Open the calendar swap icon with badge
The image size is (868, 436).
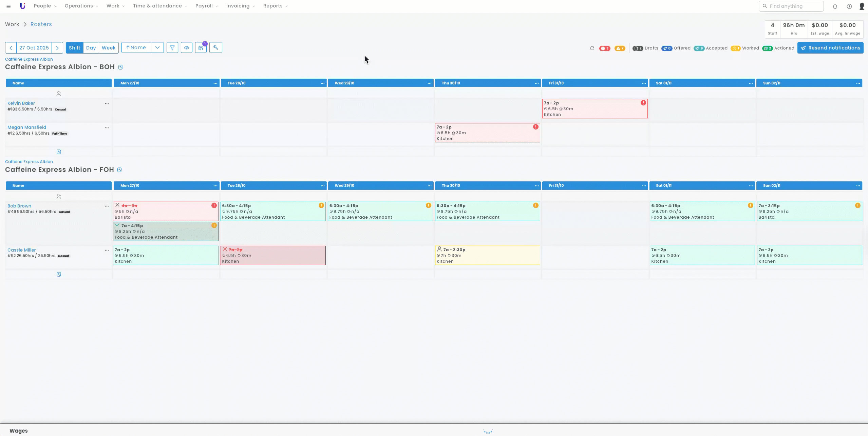(201, 48)
